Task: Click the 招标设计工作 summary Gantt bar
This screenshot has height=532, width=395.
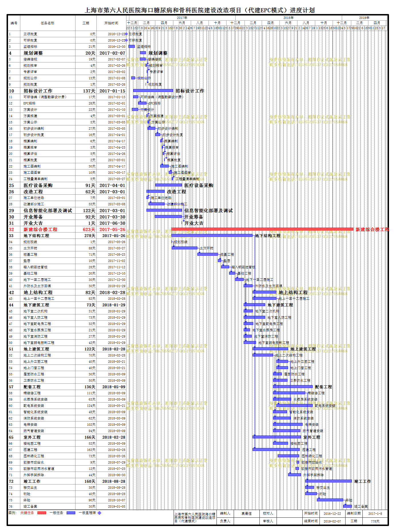Action: 153,90
